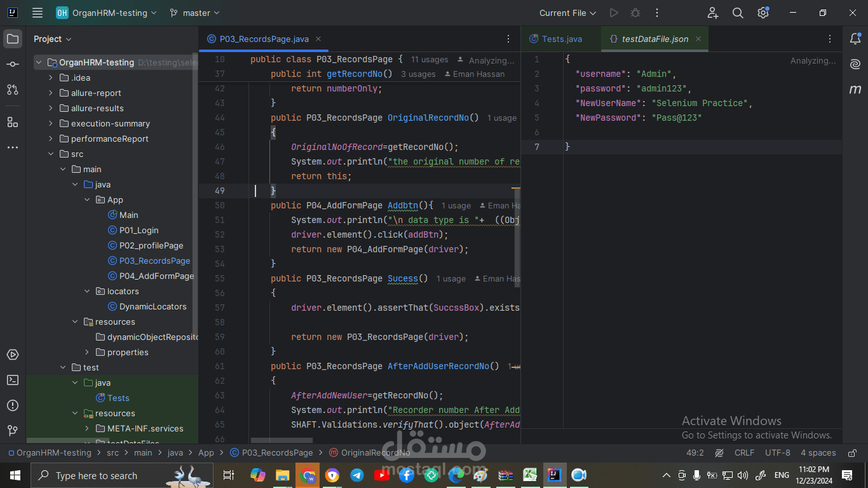
Task: Open Google Chrome from the taskbar
Action: (308, 475)
